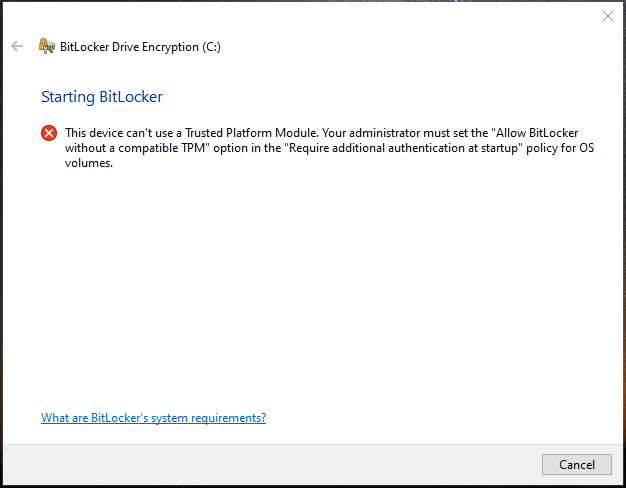Screen dimensions: 626x488
Task: Click the Trusted Platform Module error message text
Action: click(329, 148)
